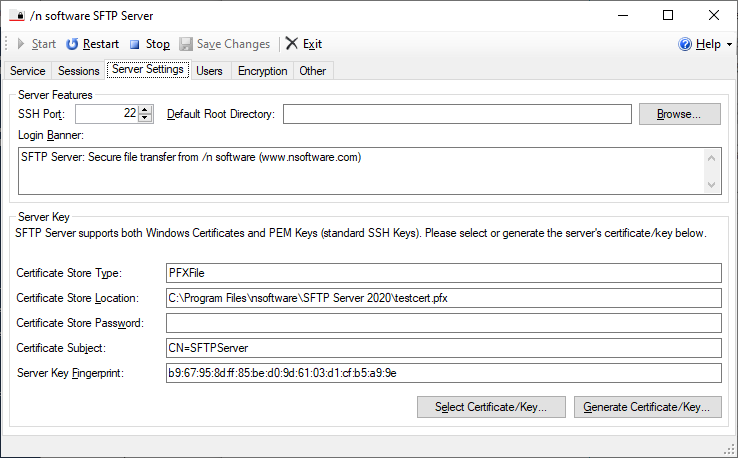Click the Certificate Store Type field
Image resolution: width=738 pixels, height=458 pixels.
[443, 273]
